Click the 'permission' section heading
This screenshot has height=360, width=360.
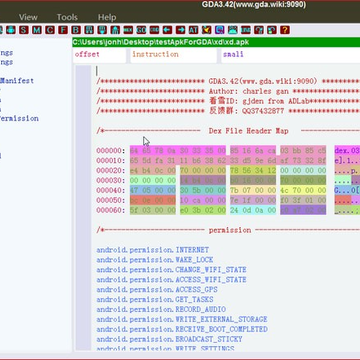(x=230, y=230)
